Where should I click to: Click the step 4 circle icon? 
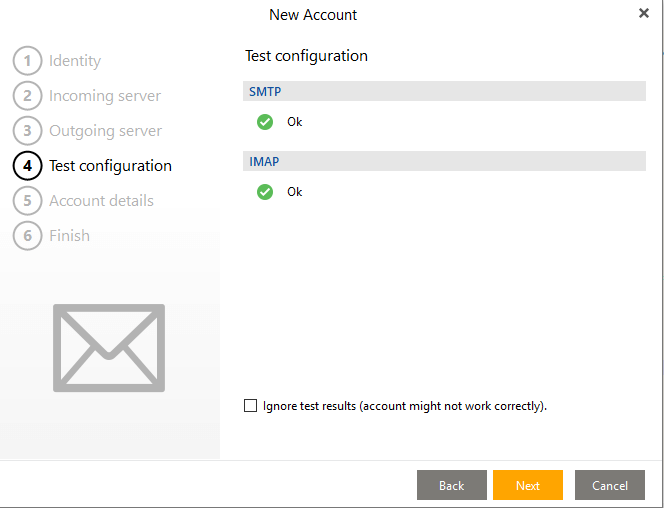coord(28,166)
